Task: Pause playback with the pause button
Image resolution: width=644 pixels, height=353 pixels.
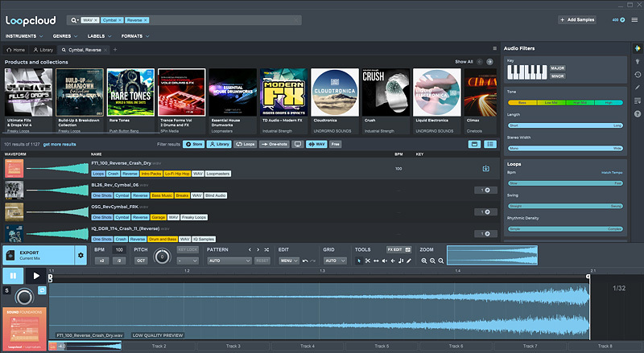Action: coord(12,275)
